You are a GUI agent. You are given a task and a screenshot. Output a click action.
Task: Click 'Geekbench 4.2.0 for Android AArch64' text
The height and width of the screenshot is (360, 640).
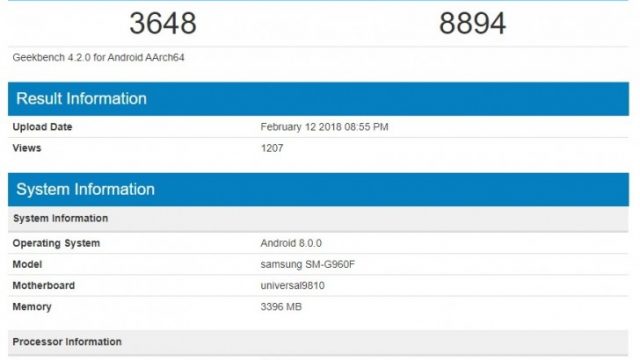coord(98,58)
